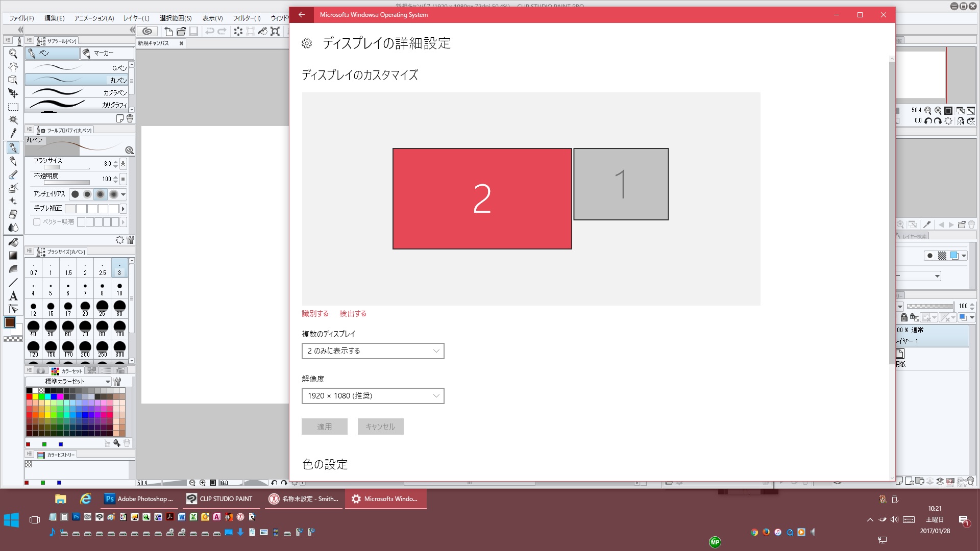980x551 pixels.
Task: Open the 複数のディスプレイ dropdown
Action: [373, 351]
